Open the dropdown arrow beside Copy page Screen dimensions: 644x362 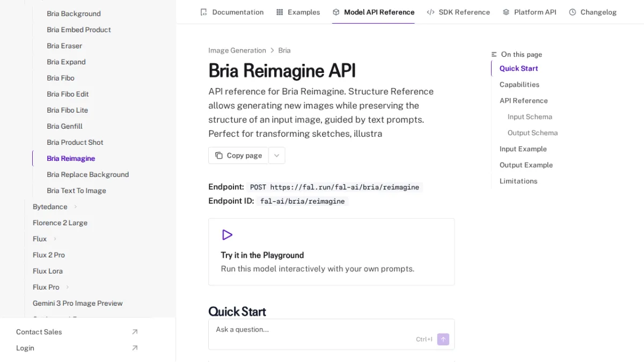click(x=276, y=156)
